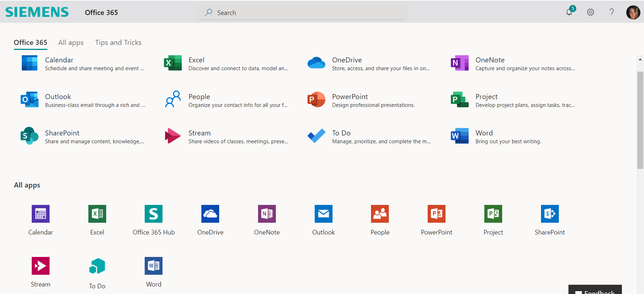Open the notifications bell
The width and height of the screenshot is (644, 294).
570,12
